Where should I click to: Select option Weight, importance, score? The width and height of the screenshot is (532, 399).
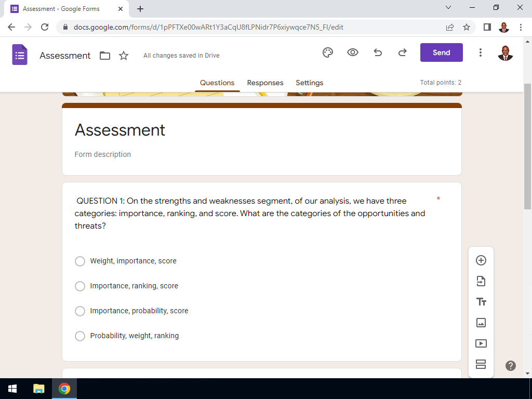(79, 261)
